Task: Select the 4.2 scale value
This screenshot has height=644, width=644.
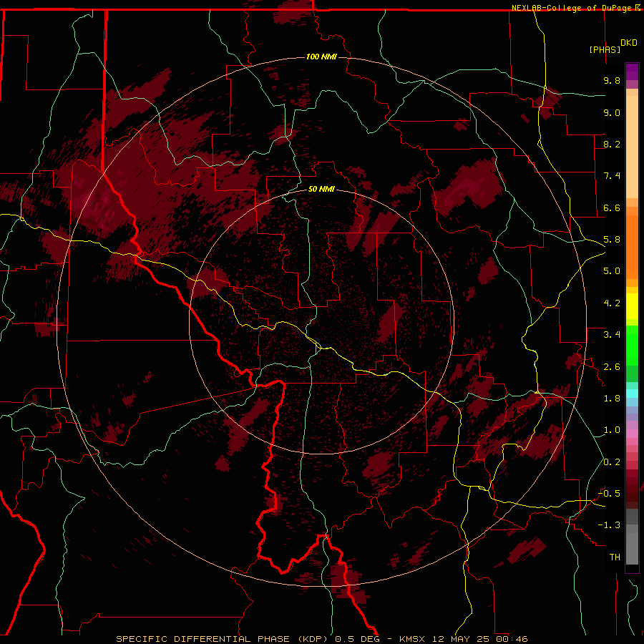Action: [612, 303]
